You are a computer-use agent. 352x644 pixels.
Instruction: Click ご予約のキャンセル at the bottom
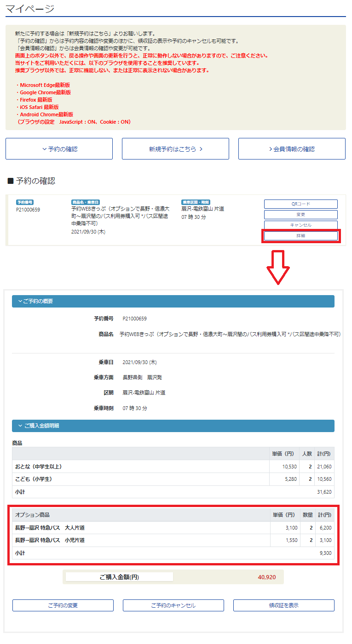point(173,605)
